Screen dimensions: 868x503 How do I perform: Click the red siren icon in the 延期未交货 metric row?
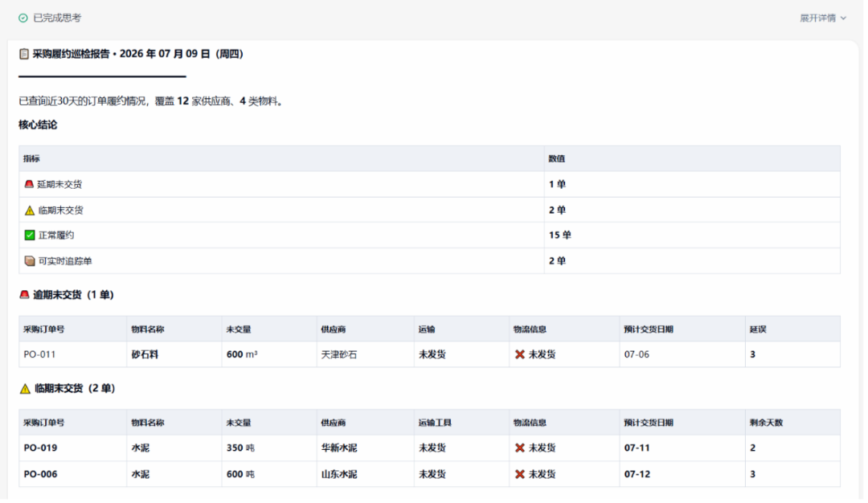(x=29, y=184)
